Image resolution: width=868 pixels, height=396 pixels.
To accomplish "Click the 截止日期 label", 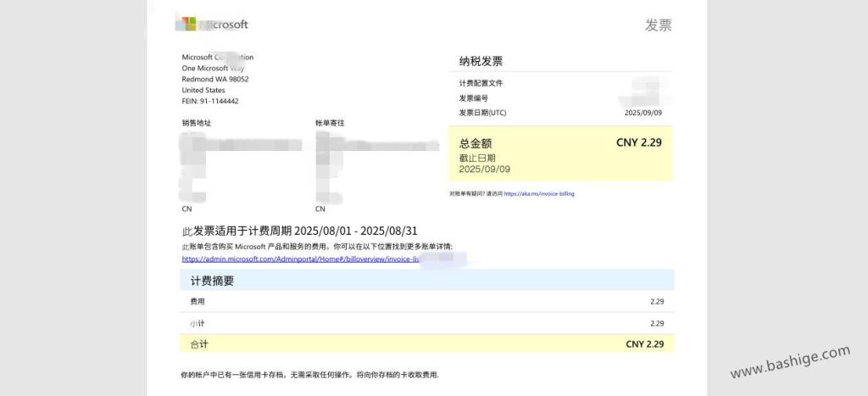I will (x=477, y=159).
